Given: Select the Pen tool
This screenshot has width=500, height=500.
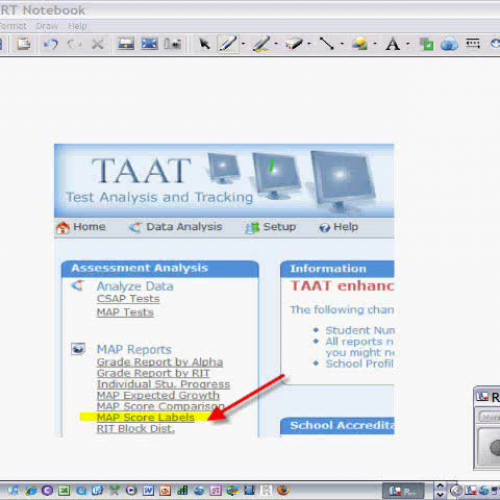Looking at the screenshot, I should coord(228,44).
